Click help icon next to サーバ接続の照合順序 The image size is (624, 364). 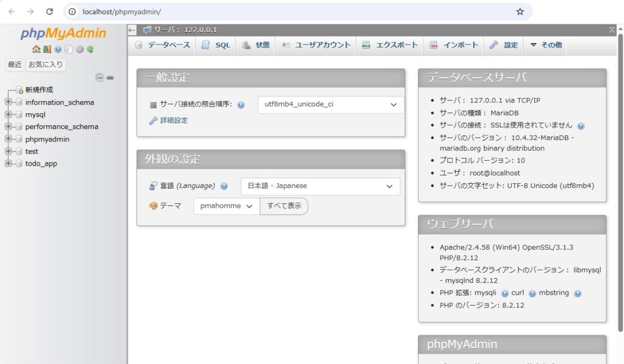(241, 105)
